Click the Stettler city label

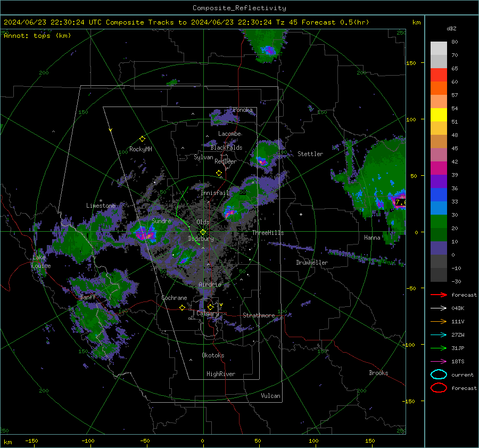(x=310, y=154)
